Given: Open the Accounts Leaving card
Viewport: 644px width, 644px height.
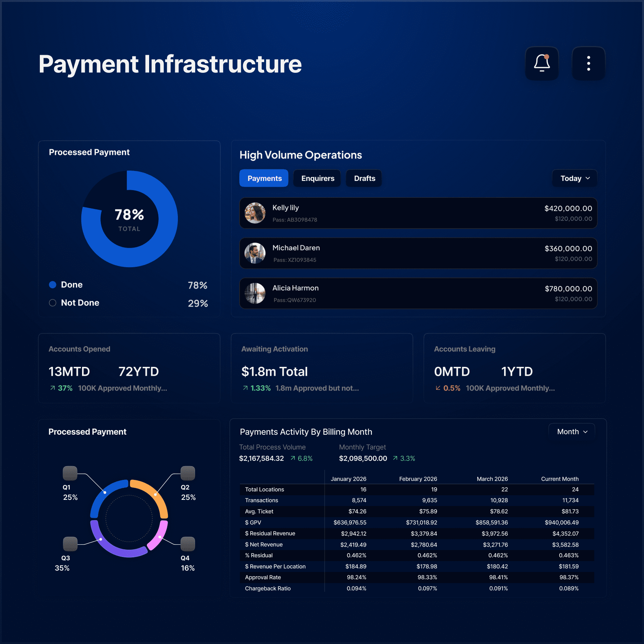Looking at the screenshot, I should pos(514,368).
